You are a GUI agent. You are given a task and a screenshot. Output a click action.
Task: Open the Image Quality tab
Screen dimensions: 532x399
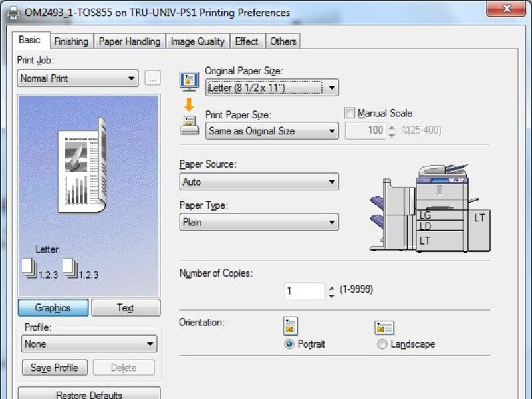pyautogui.click(x=198, y=41)
